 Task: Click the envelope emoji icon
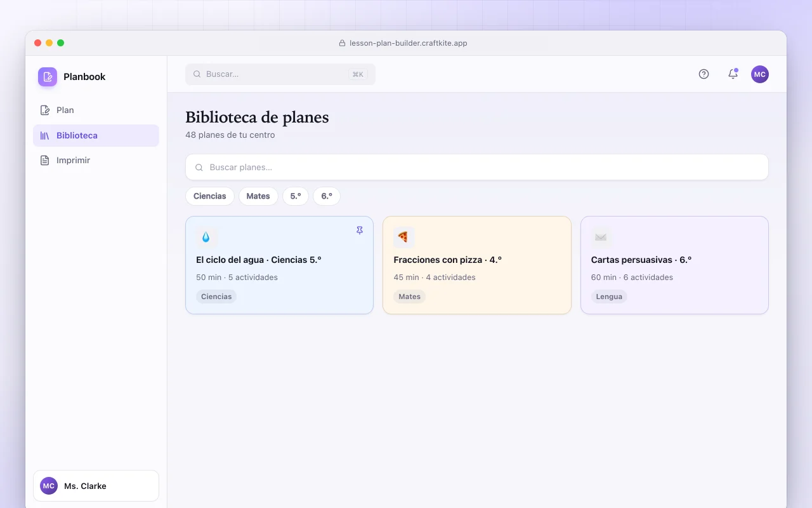pyautogui.click(x=601, y=237)
